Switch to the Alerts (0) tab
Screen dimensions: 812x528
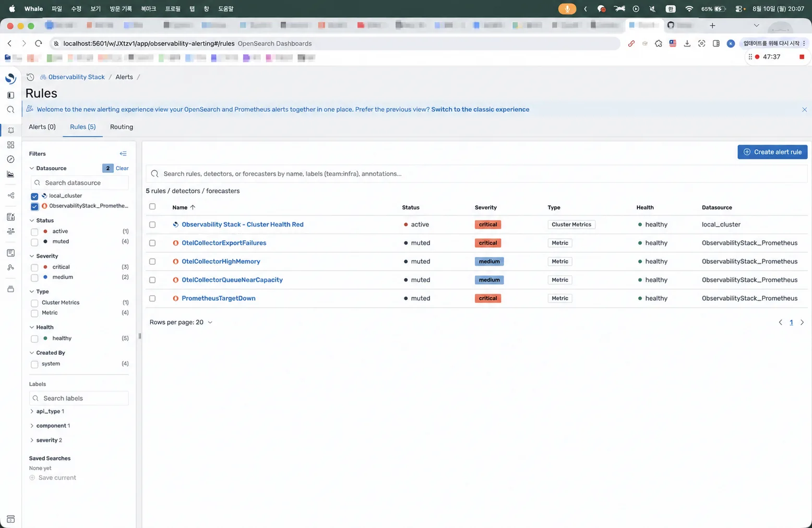coord(42,127)
